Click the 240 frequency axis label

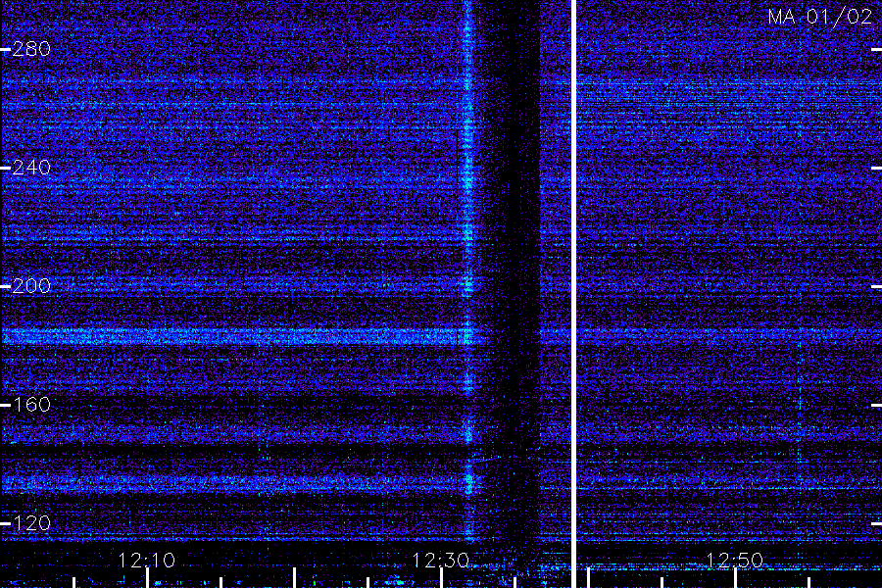[x=31, y=168]
